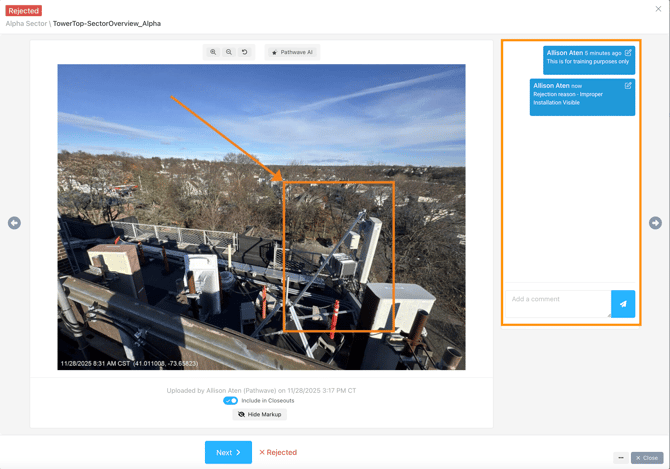
Task: Hide Markup on the photo
Action: coord(260,414)
